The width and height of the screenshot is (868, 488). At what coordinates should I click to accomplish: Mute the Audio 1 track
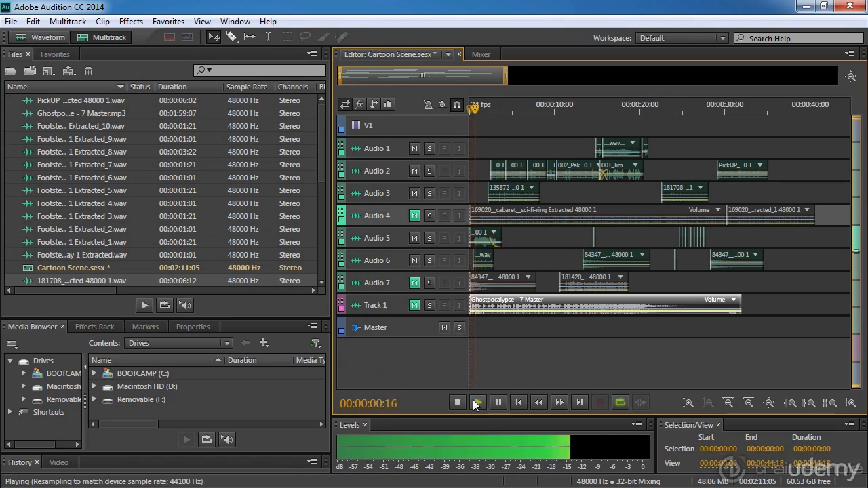pyautogui.click(x=414, y=148)
